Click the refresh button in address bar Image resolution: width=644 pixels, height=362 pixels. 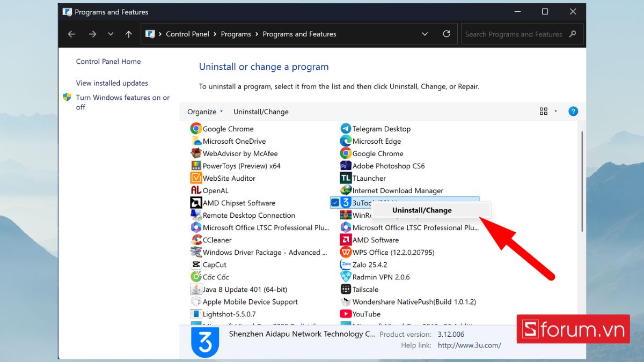[x=447, y=34]
